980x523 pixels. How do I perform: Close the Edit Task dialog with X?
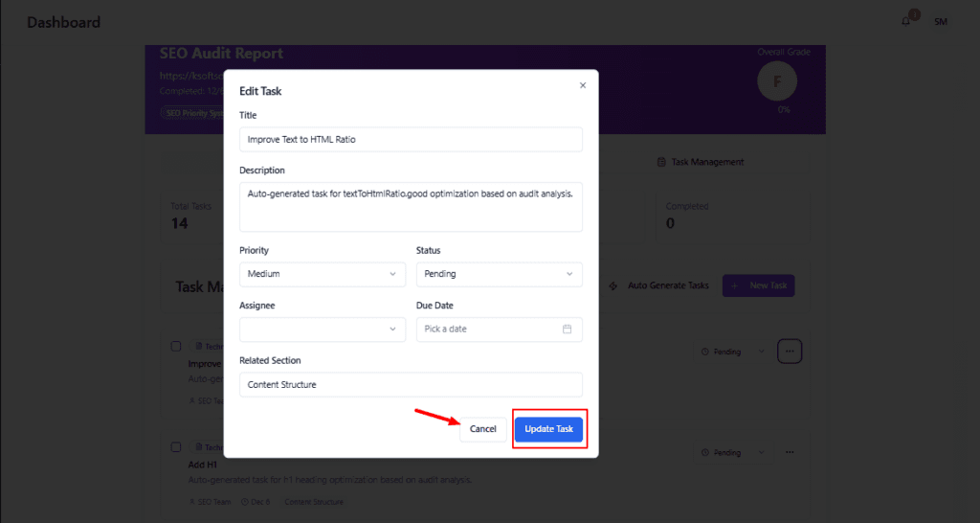(583, 85)
